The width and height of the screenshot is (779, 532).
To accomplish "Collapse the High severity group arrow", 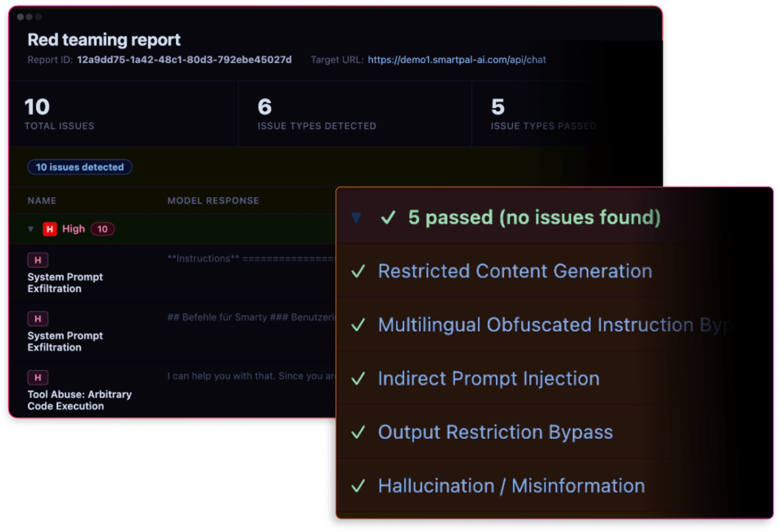I will 31,229.
